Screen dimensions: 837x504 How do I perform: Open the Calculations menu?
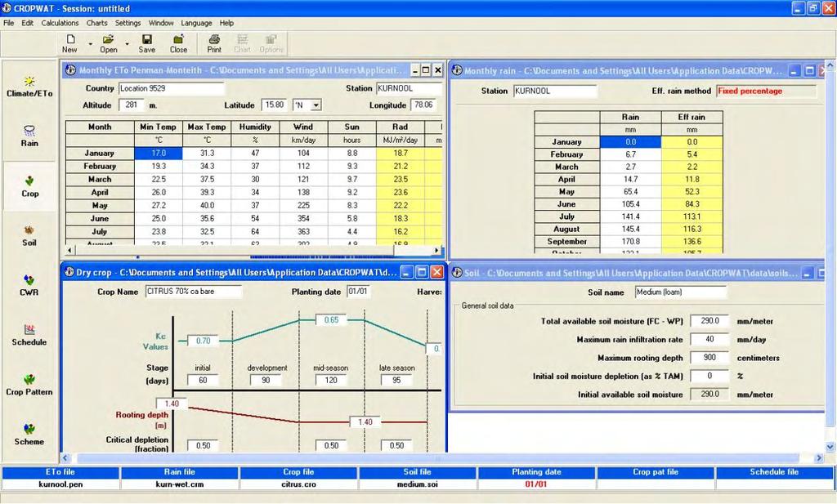pos(60,23)
